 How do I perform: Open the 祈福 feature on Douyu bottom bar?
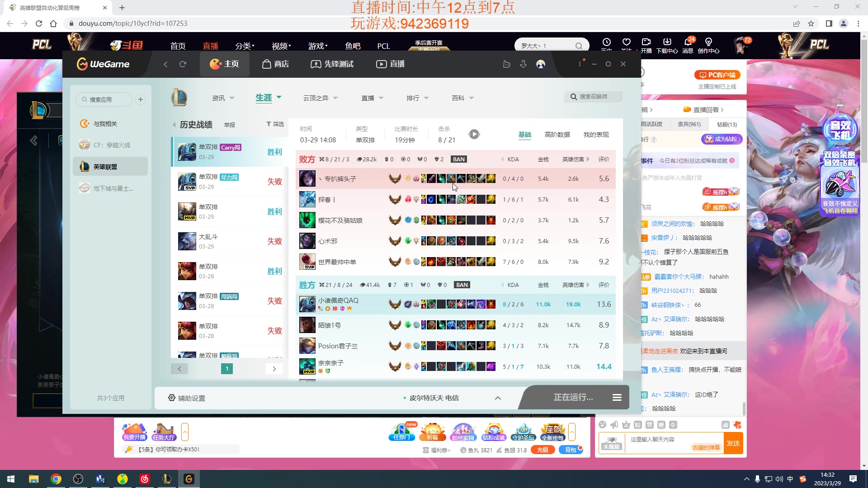tap(432, 432)
